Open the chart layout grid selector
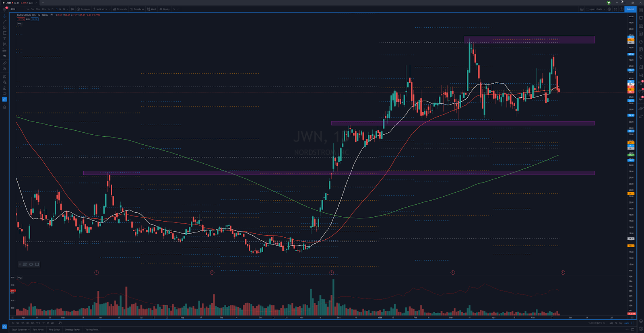This screenshot has width=644, height=333. (x=582, y=9)
